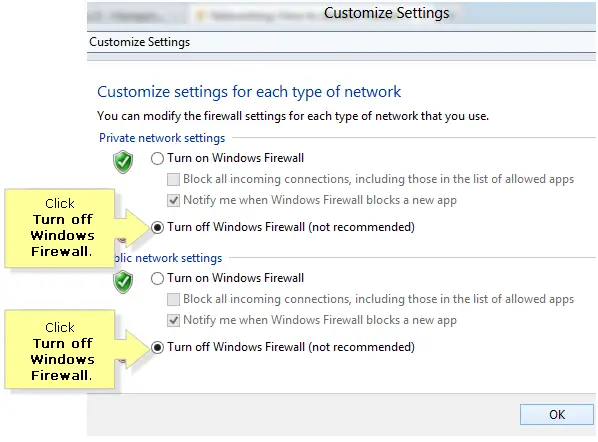Check Block all incoming connections under Public network
The width and height of the screenshot is (598, 442).
tap(174, 299)
